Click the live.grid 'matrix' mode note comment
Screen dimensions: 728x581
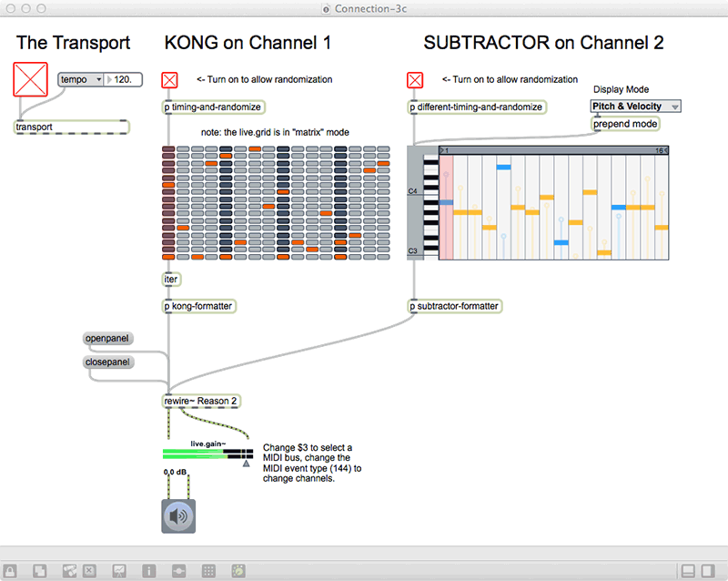point(275,132)
